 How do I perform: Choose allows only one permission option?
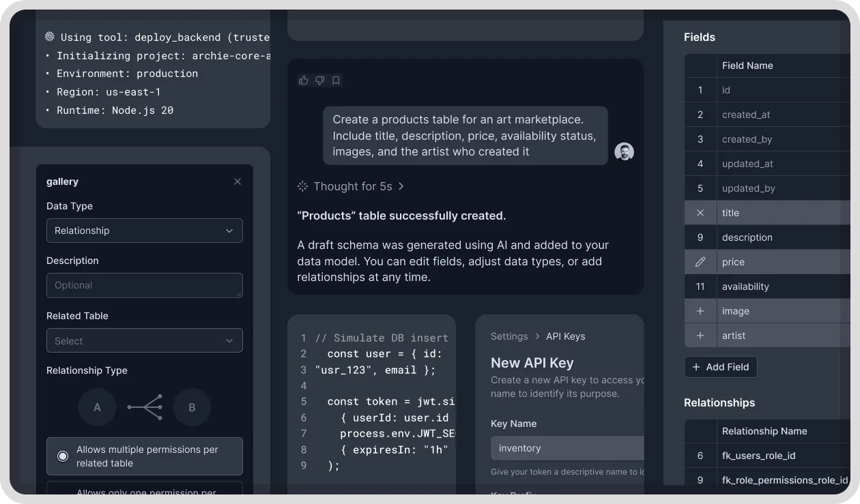(x=145, y=491)
